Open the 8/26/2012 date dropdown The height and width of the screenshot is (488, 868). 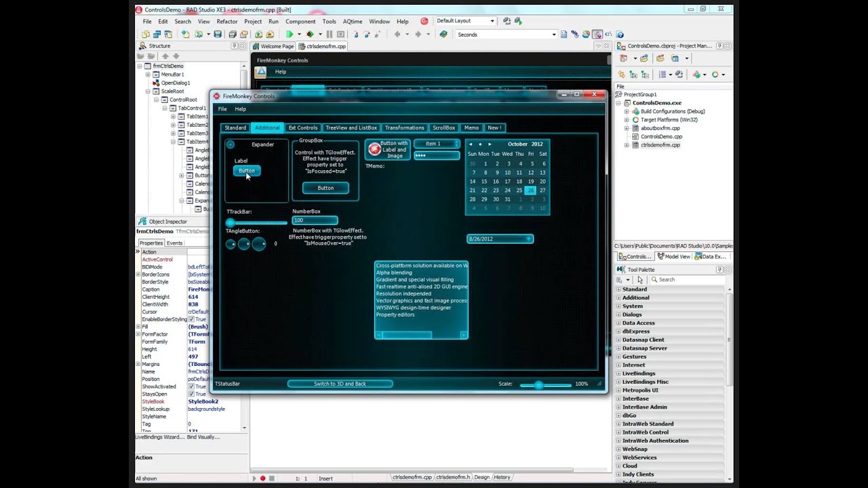coord(500,239)
